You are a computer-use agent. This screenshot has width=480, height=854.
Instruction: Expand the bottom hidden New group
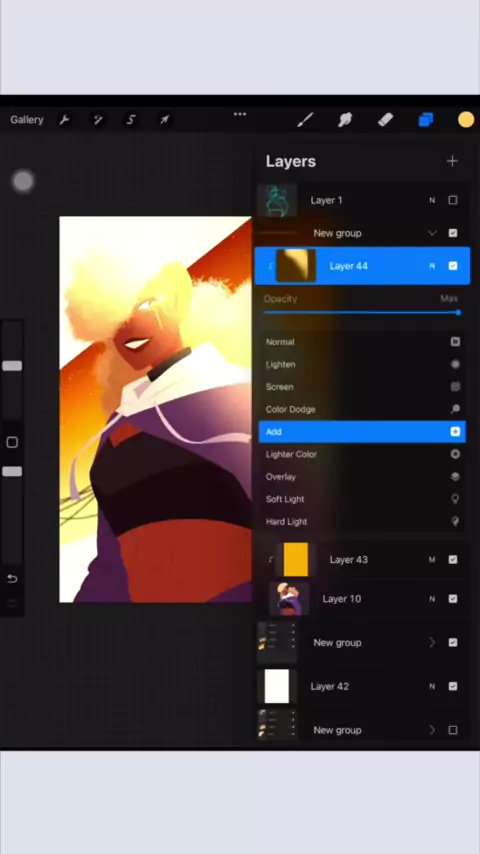tap(432, 730)
